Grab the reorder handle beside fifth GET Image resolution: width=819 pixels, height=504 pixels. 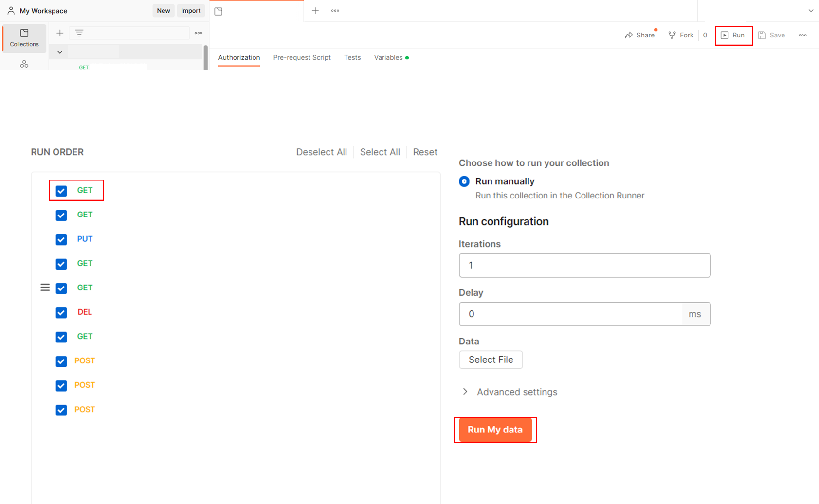click(45, 288)
